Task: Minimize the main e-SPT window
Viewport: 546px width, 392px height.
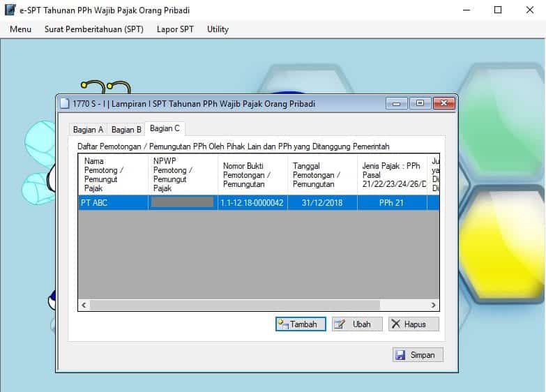Action: (467, 10)
